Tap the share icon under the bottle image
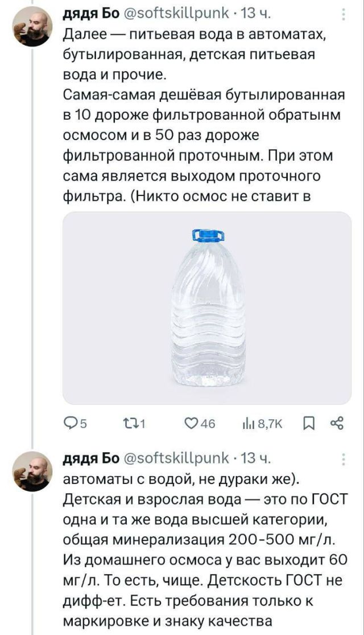Screen dimensions: 364x635 point(337,423)
